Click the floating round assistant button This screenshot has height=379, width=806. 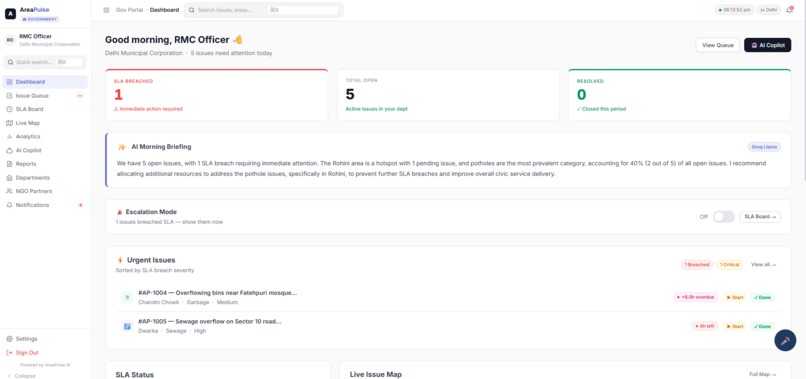pyautogui.click(x=785, y=340)
